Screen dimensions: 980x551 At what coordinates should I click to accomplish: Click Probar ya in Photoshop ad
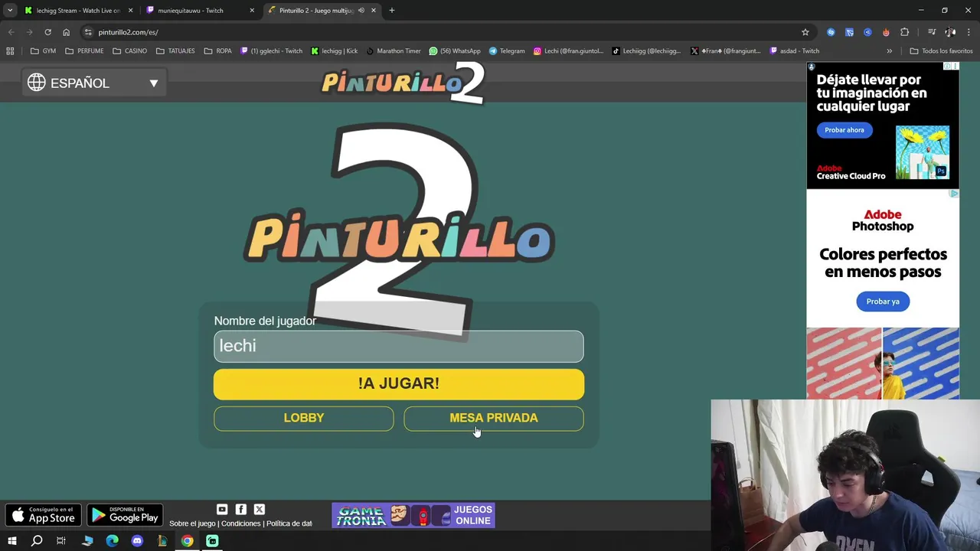pos(883,302)
